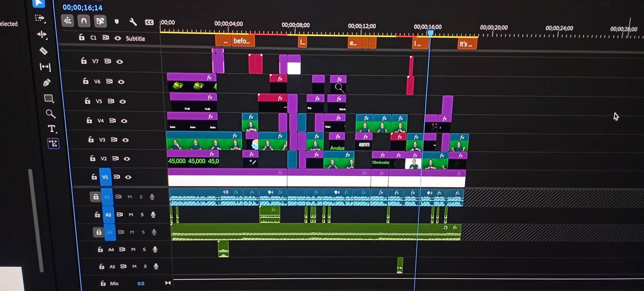Click the Mix volume value 0.0
Viewport: 644px width, 291px height.
[x=141, y=283]
